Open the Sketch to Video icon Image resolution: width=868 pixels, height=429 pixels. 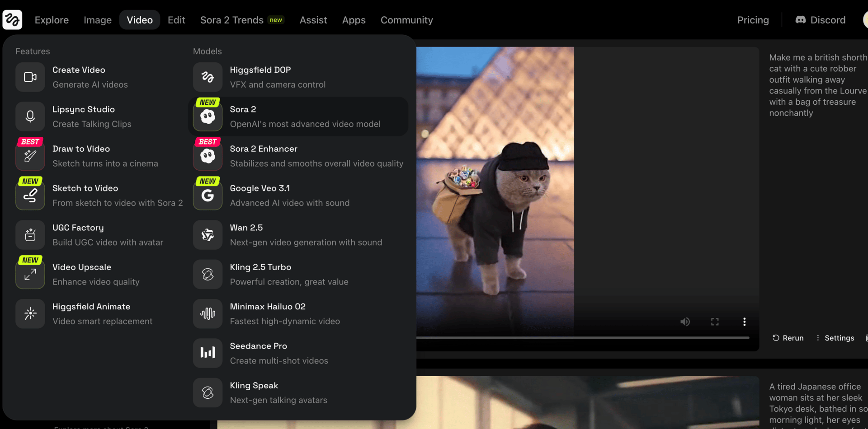coord(30,196)
